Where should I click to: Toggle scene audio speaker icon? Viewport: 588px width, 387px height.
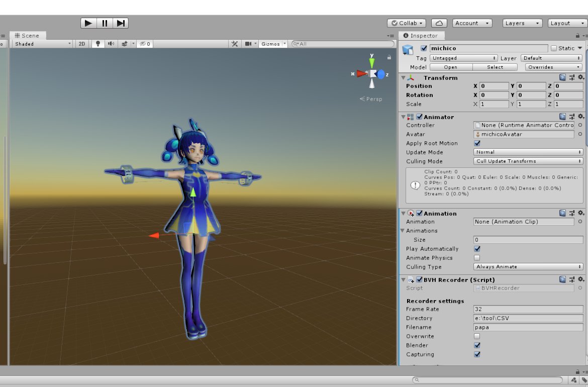click(111, 44)
